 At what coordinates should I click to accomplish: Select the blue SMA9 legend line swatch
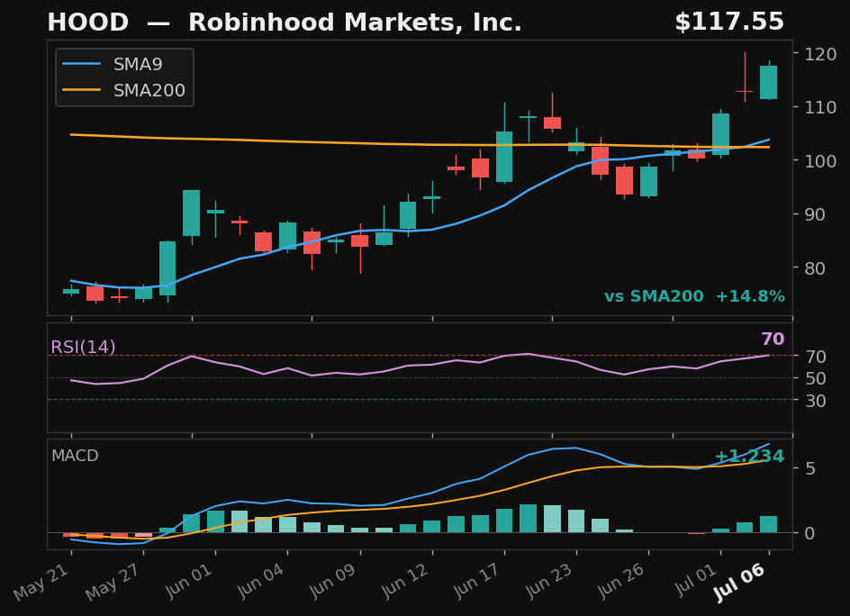point(81,64)
